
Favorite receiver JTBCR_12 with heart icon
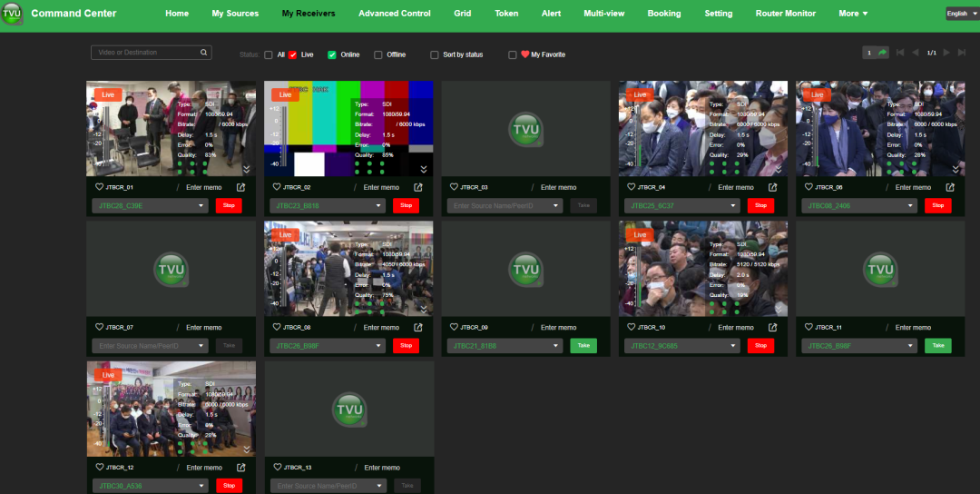point(100,467)
